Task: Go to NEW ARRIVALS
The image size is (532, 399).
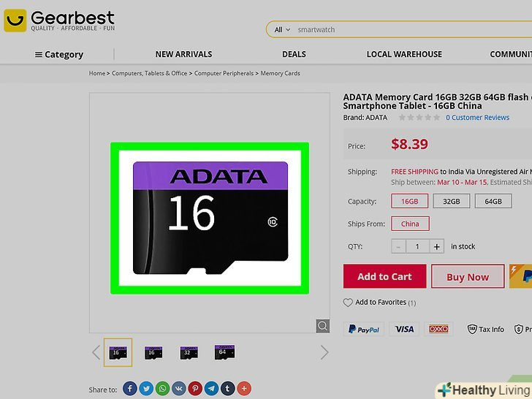Action: click(x=183, y=54)
